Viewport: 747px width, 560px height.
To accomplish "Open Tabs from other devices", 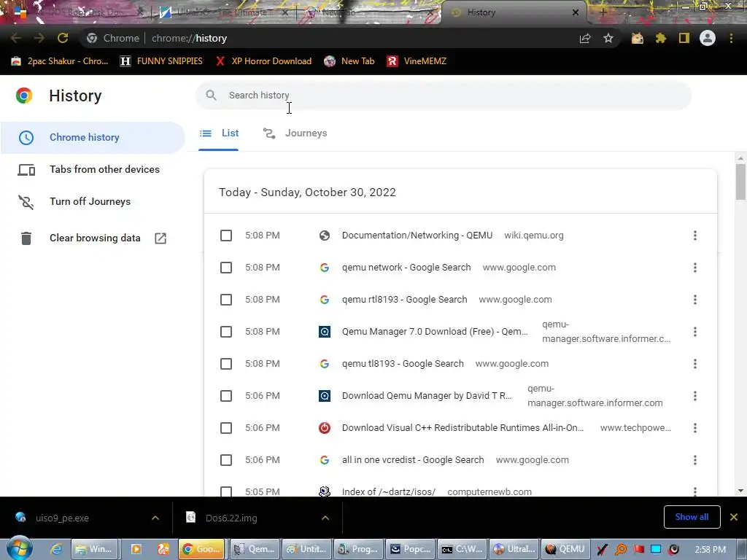I will click(93, 169).
